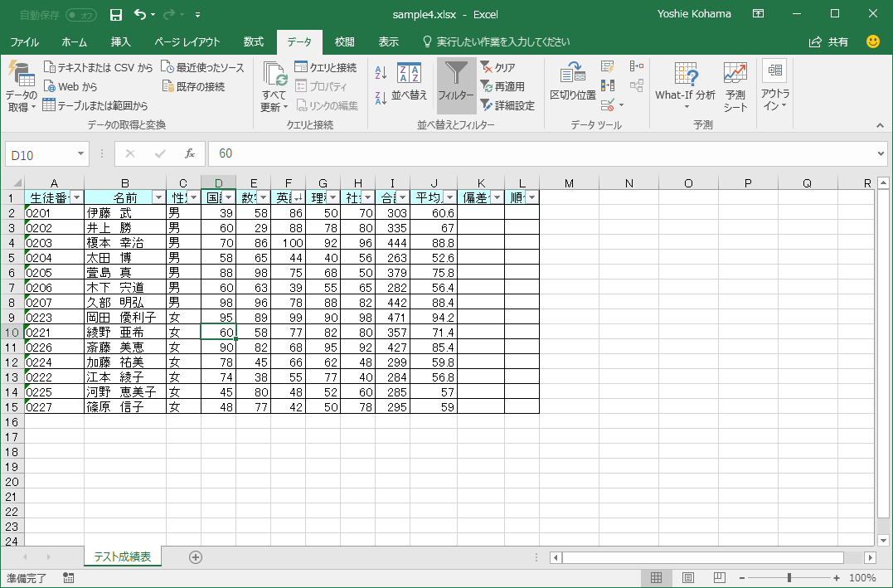Toggle the AutoSave switch
Viewport: 893px width, 588px height.
(80, 15)
